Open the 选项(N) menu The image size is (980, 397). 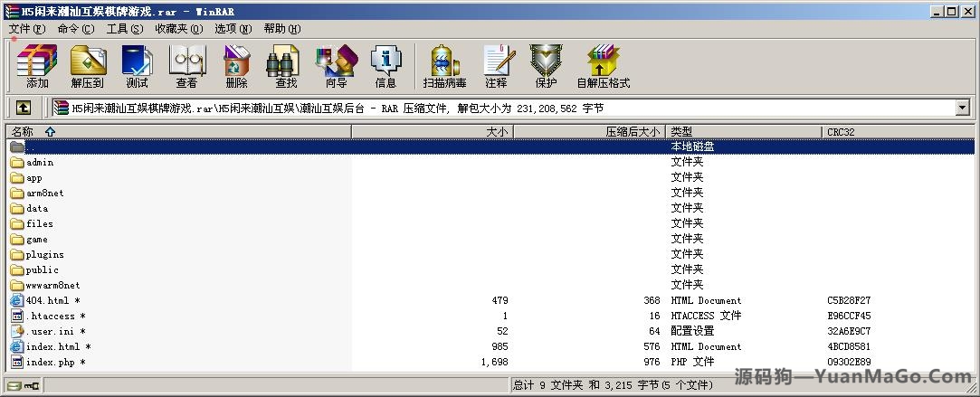tap(233, 29)
